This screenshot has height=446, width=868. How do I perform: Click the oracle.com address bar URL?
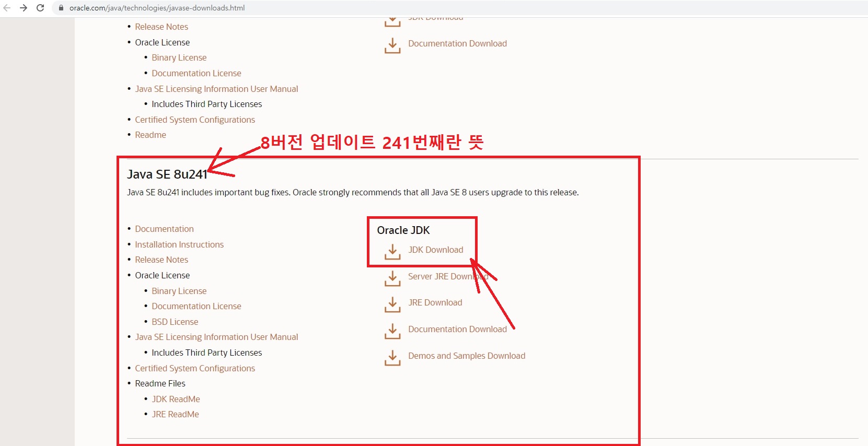(x=157, y=8)
